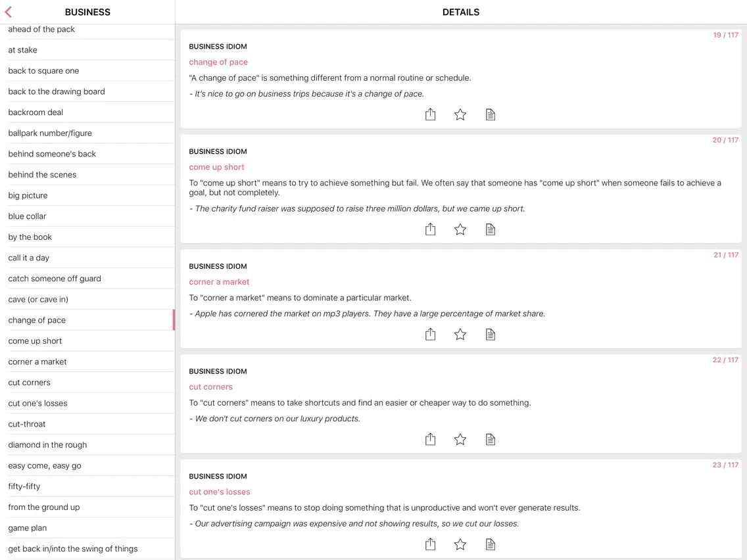747x560 pixels.
Task: Star the "corner a market" idiom
Action: [x=460, y=335]
